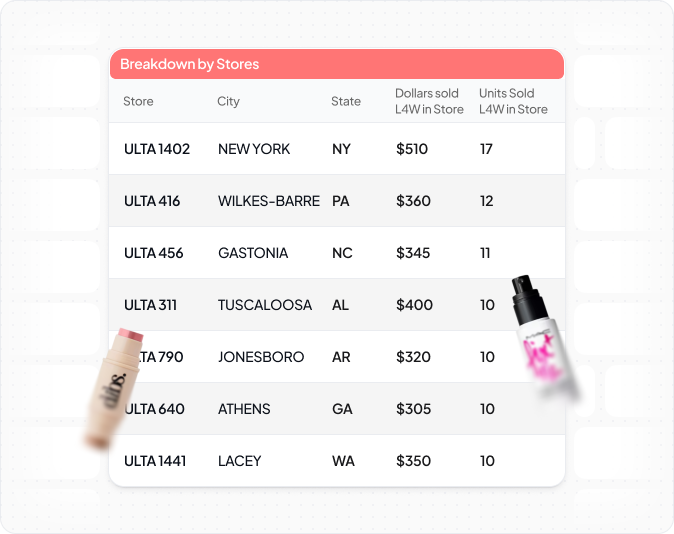Click the WILKES-BARRE city cell
674x534 pixels.
(x=268, y=201)
